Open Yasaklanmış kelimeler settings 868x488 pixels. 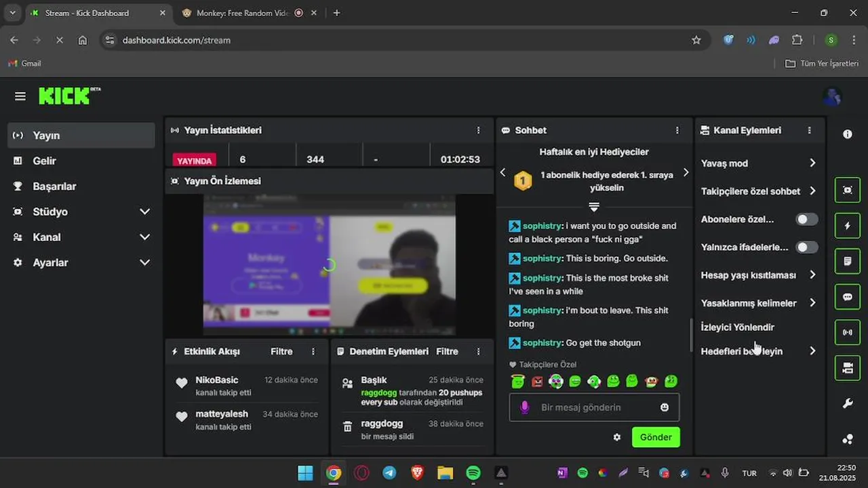[x=759, y=303]
